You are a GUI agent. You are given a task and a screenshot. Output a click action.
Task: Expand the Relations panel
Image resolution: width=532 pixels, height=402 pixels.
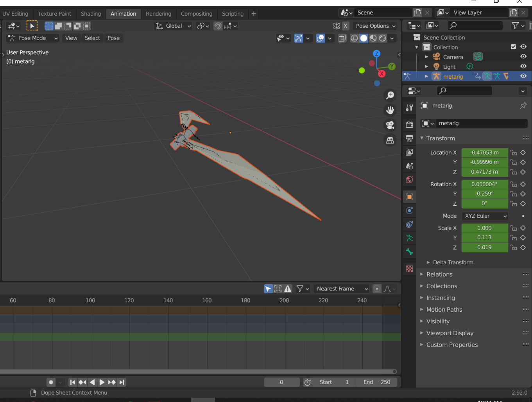coord(439,275)
